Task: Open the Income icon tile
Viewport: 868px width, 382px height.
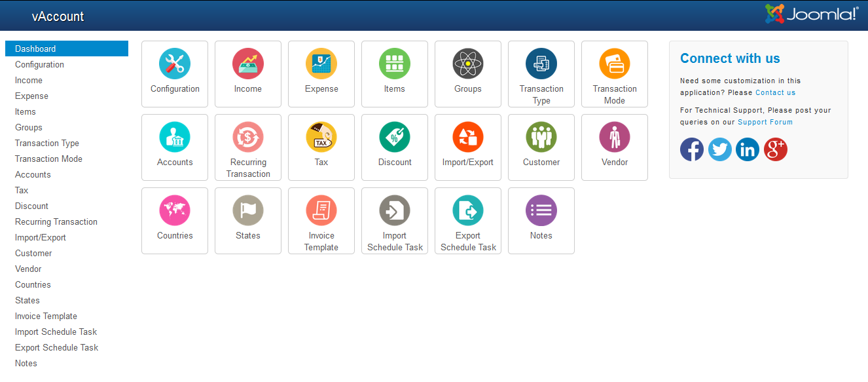Action: pos(248,74)
